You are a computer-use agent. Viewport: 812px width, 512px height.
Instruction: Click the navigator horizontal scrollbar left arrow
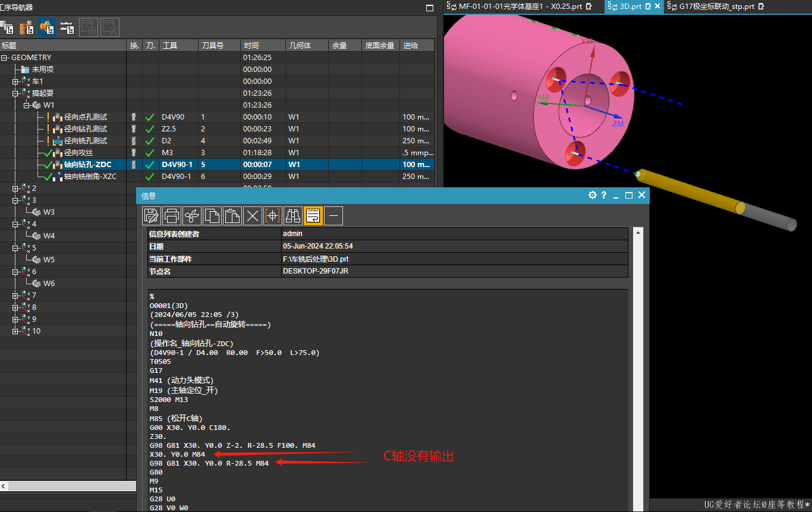coord(4,486)
